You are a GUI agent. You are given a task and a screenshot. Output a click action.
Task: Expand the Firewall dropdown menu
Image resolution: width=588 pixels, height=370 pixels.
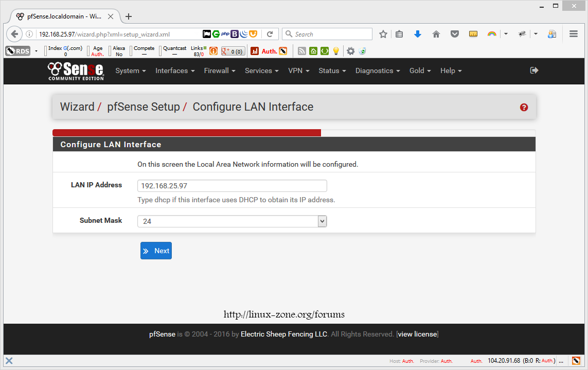coord(220,71)
